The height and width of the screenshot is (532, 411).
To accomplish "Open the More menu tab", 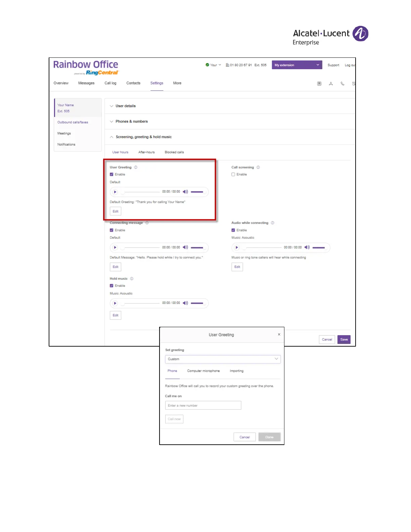I will point(177,83).
